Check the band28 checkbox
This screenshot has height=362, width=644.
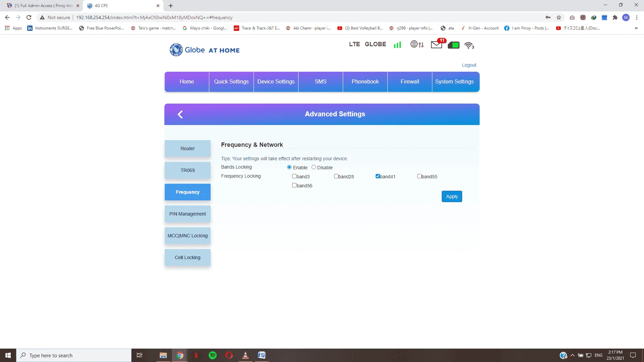point(336,176)
